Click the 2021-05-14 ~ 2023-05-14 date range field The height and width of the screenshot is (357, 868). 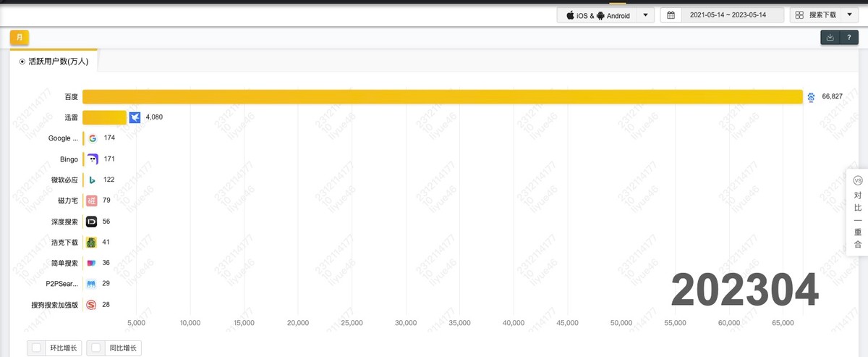pos(733,15)
